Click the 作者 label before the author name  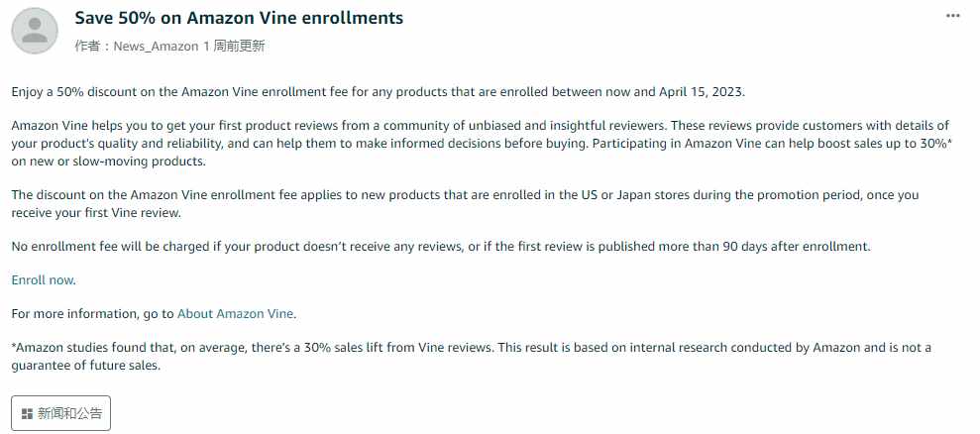(87, 47)
